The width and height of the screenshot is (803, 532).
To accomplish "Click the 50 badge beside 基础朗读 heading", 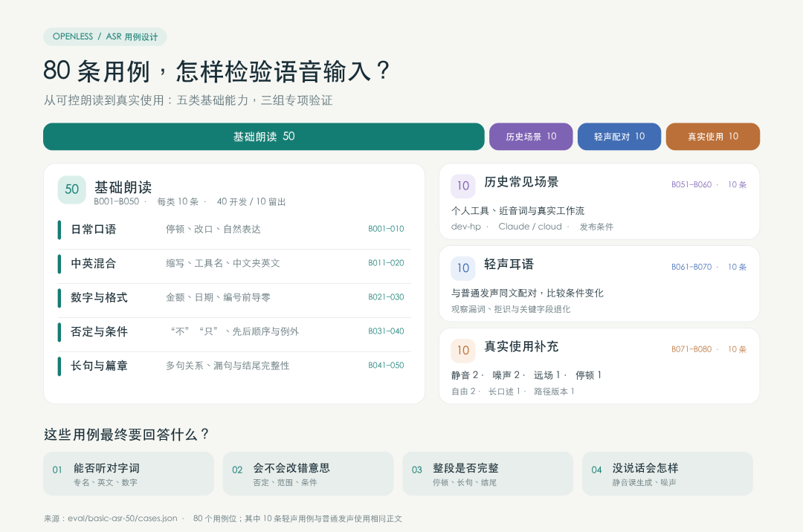I will click(x=71, y=189).
